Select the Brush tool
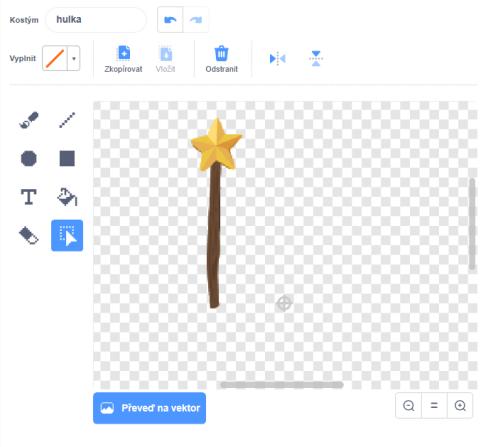 point(29,120)
